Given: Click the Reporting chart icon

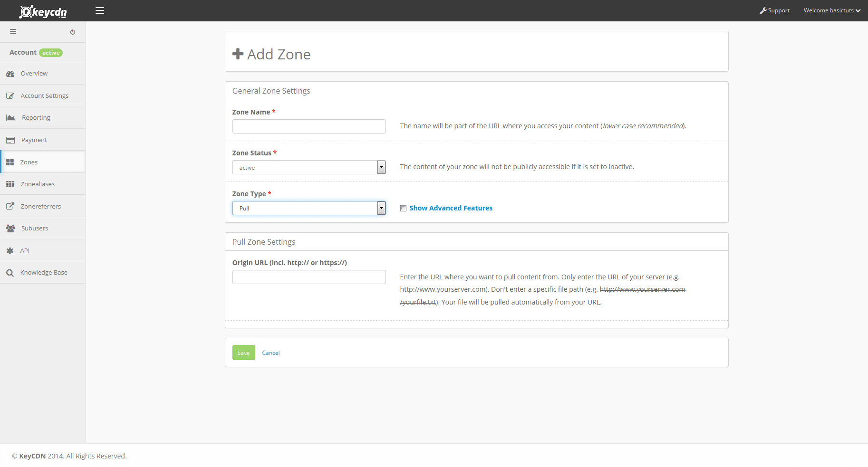Looking at the screenshot, I should click(x=10, y=118).
